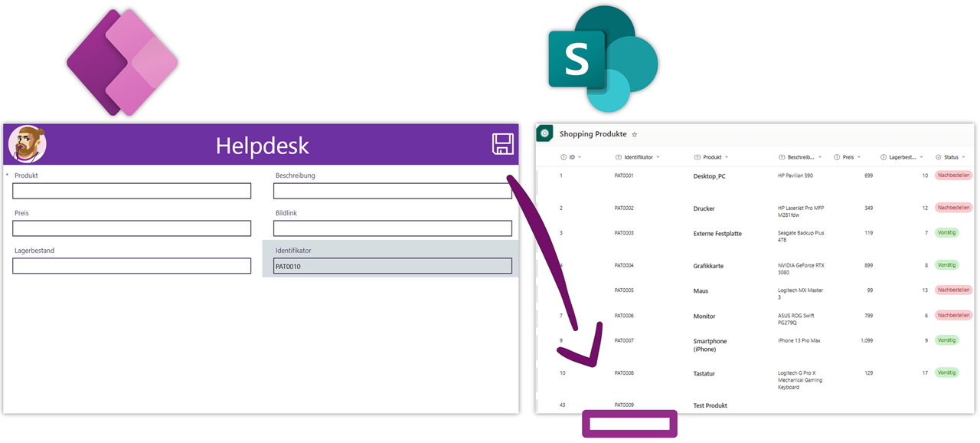Open the ID column dropdown arrow
This screenshot has width=980, height=443.
[580, 157]
